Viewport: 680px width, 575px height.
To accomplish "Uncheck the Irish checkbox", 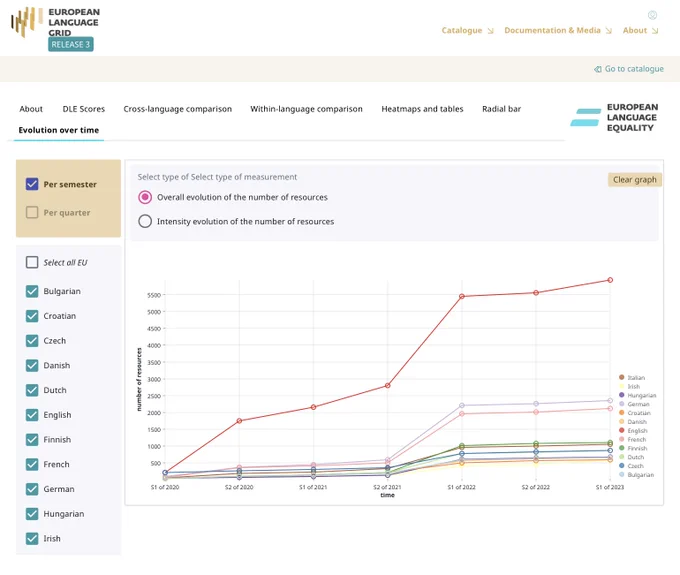I will click(x=32, y=539).
